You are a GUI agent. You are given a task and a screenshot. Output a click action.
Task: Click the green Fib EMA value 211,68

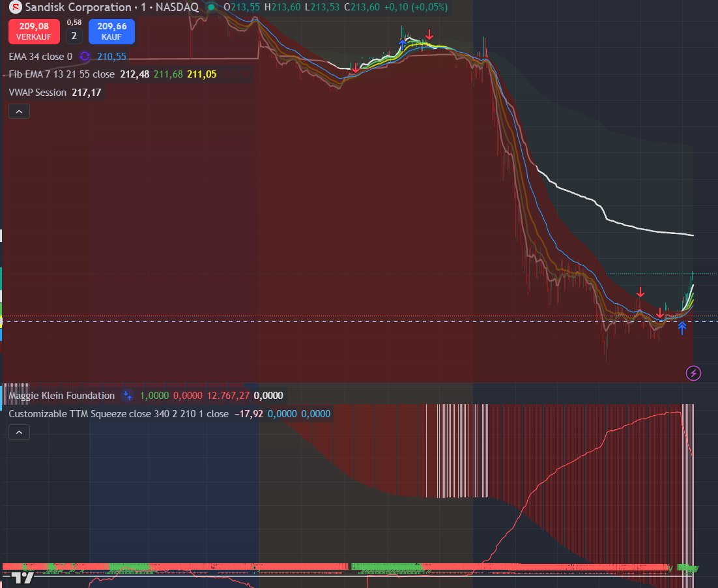168,74
